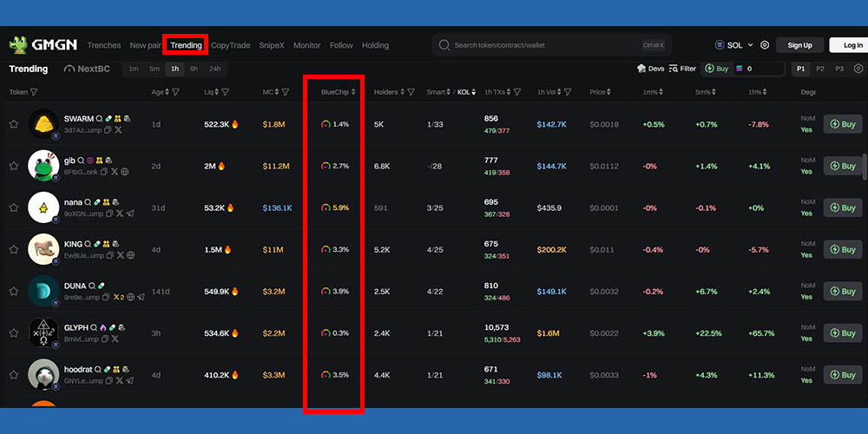This screenshot has width=868, height=434.
Task: Sort by the BlueChip column arrows
Action: pyautogui.click(x=354, y=92)
